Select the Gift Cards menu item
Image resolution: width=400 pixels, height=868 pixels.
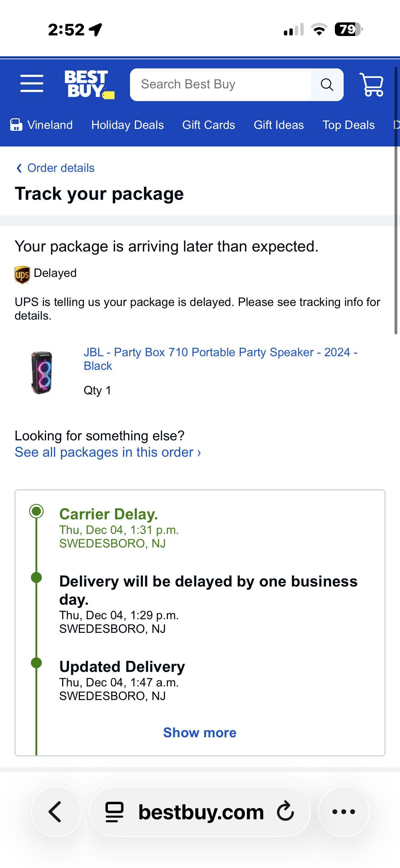208,125
